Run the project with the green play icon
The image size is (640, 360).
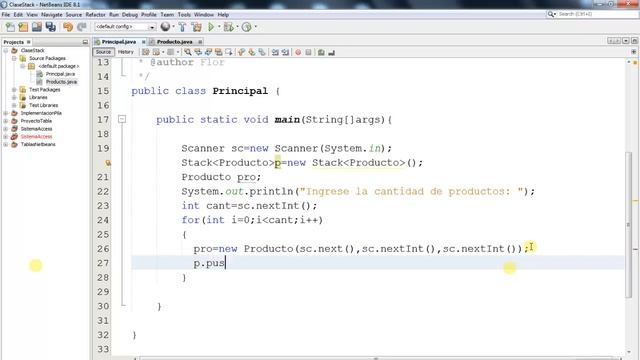211,27
